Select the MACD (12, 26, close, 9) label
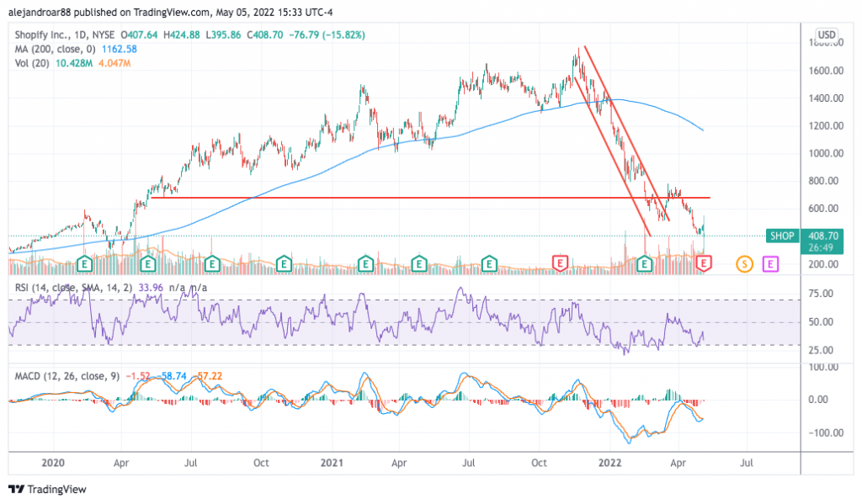The width and height of the screenshot is (862, 504). [67, 376]
